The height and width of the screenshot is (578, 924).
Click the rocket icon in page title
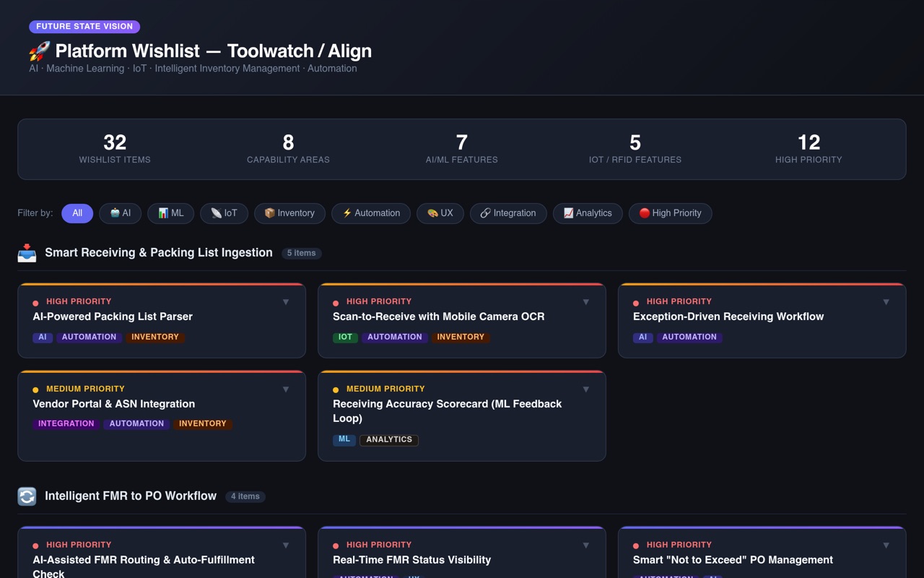39,51
